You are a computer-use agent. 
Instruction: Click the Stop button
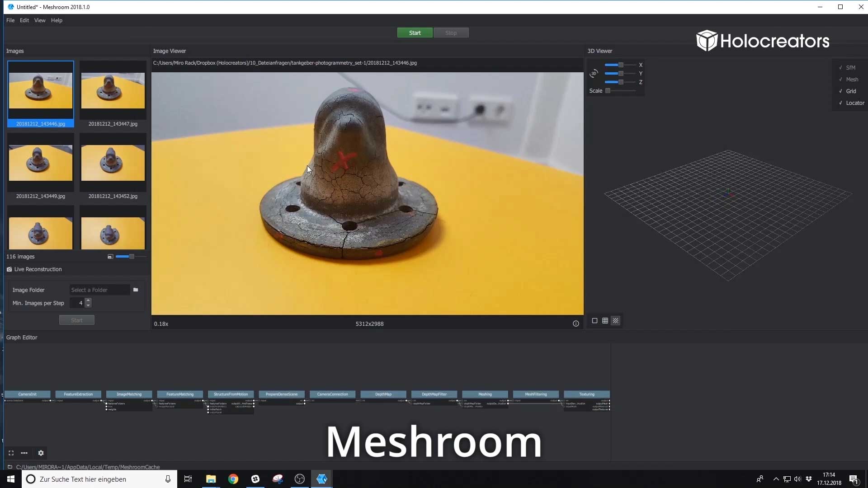(x=451, y=33)
